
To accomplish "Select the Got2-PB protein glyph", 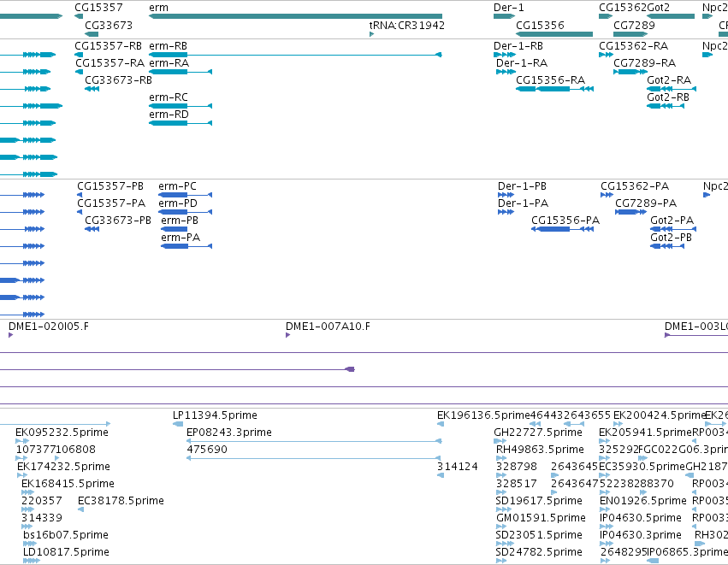I will 667,246.
